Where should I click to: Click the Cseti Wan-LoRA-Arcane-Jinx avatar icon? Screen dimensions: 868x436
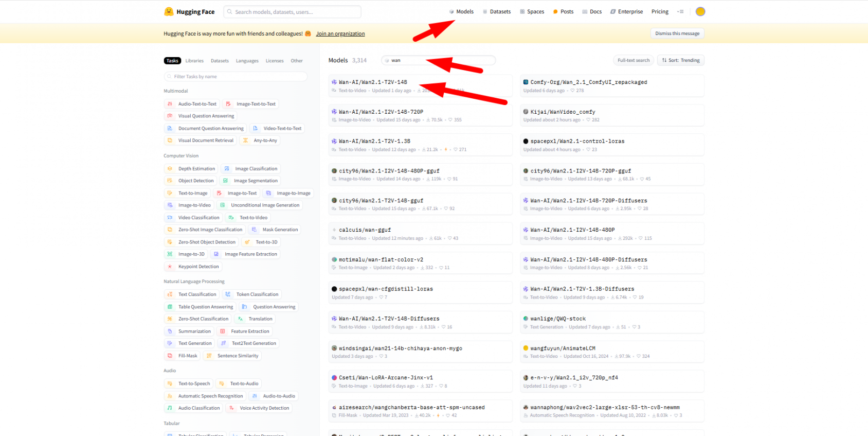(x=334, y=378)
